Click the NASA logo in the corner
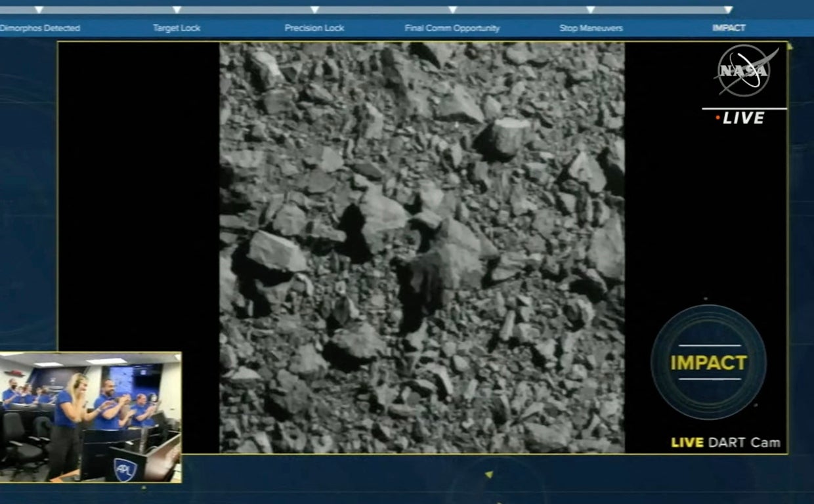Screen dimensions: 814x504 [x=746, y=71]
